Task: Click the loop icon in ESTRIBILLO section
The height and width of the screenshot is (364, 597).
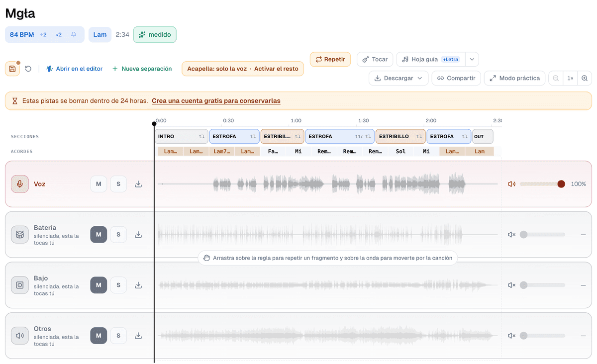Action: [419, 136]
